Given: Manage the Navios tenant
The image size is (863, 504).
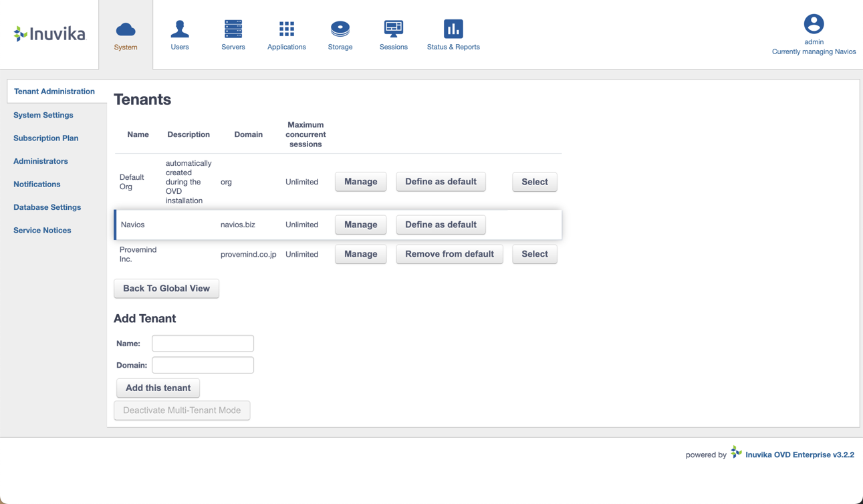Looking at the screenshot, I should tap(361, 225).
